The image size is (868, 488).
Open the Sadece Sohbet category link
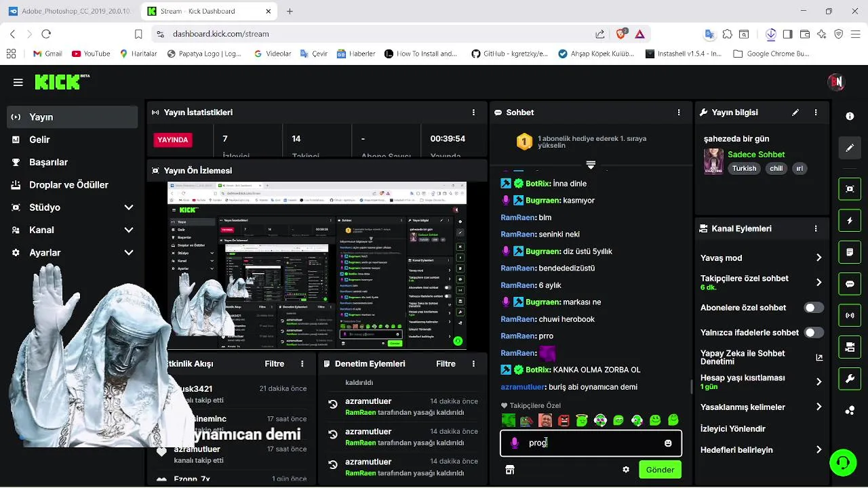click(x=756, y=155)
